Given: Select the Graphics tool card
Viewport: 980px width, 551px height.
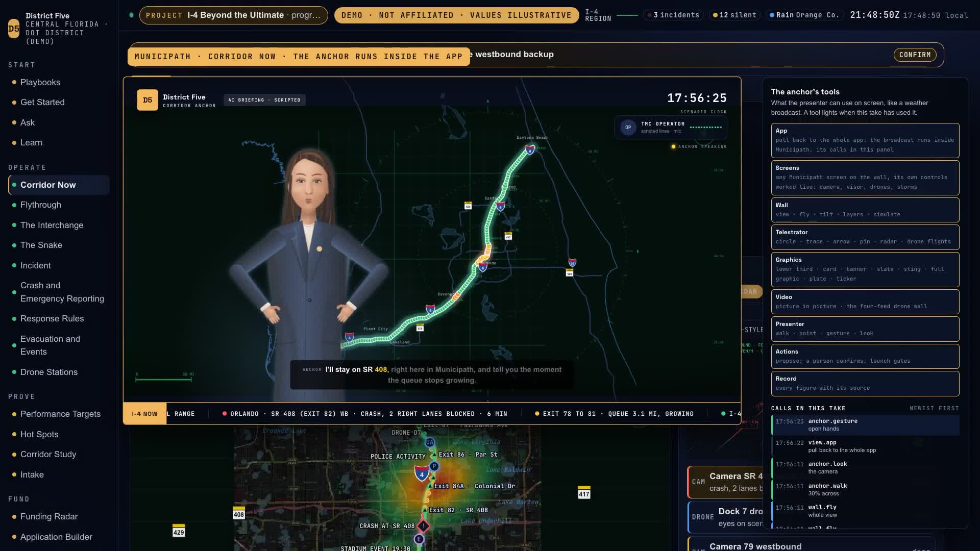Looking at the screenshot, I should 865,269.
